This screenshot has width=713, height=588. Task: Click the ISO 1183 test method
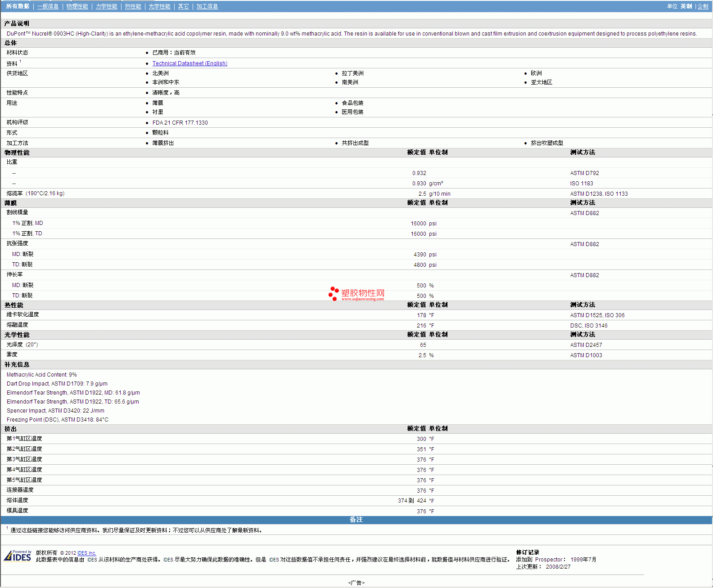[582, 184]
